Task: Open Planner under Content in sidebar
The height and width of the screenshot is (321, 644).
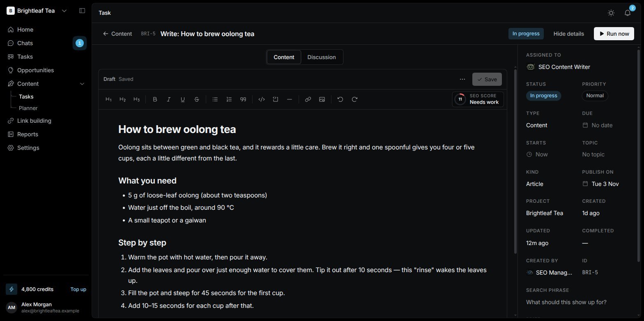Action: click(x=28, y=108)
